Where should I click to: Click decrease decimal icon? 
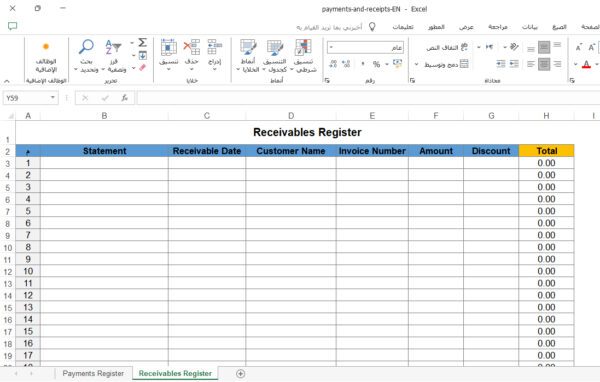click(x=333, y=64)
